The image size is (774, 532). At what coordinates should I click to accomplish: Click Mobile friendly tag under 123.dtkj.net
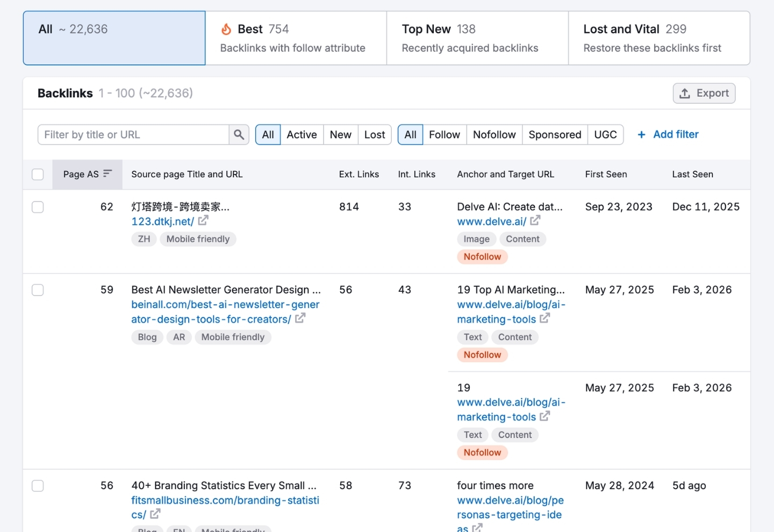tap(198, 239)
